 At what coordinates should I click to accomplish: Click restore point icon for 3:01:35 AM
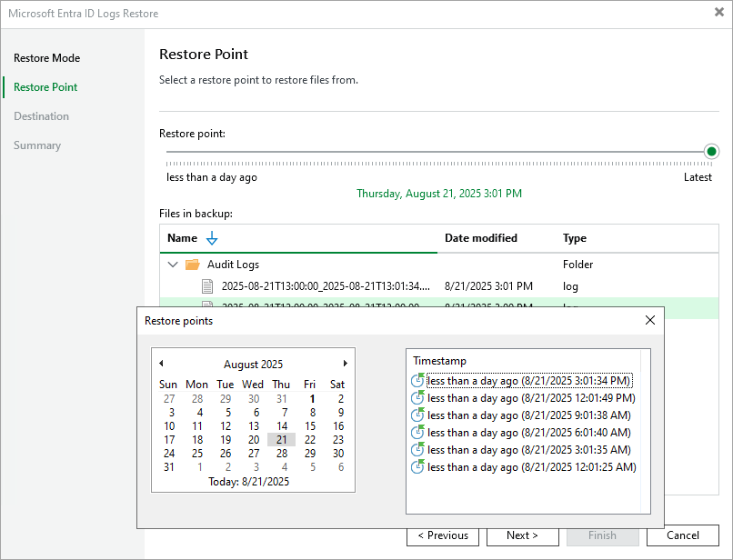(x=418, y=450)
